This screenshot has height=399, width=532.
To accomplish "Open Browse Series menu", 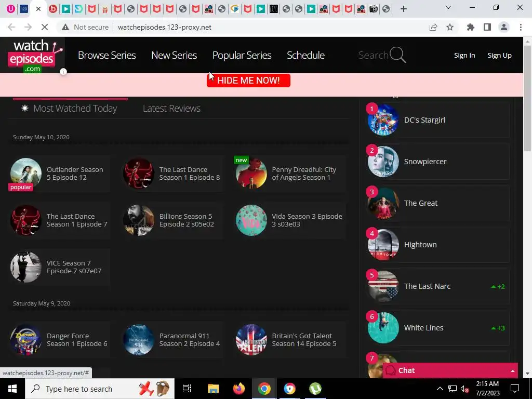I will (107, 55).
